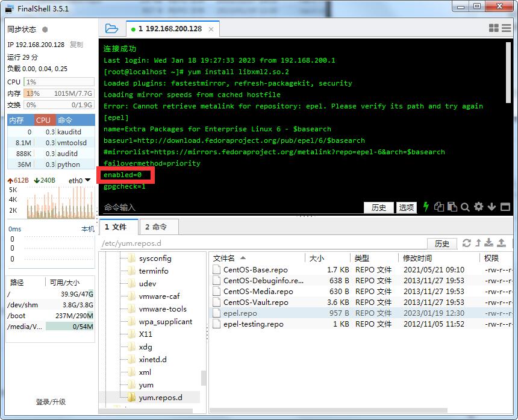Screen dimensions: 518x420
Task: Go up to the parent directory
Action: tap(478, 243)
